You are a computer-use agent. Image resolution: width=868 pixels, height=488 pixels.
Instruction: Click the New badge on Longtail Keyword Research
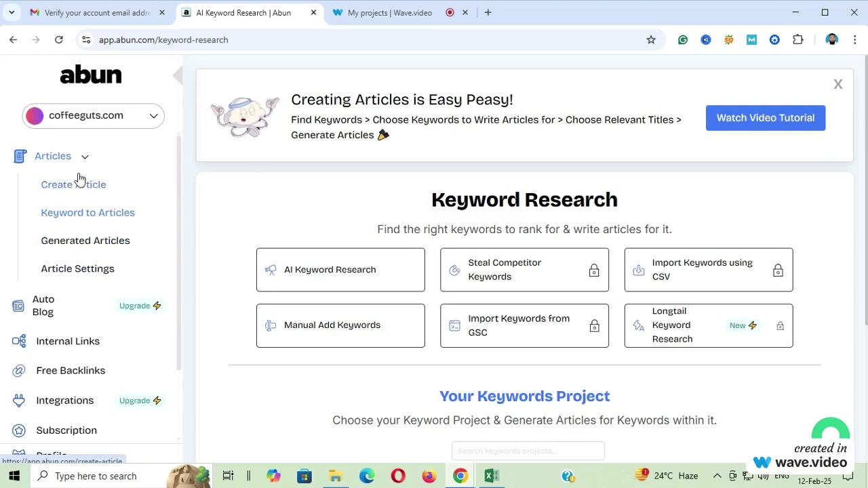coord(743,325)
